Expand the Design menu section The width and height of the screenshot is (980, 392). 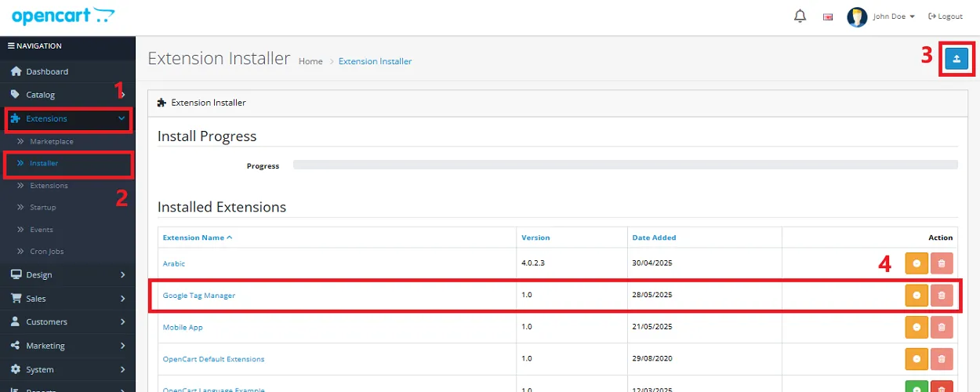point(67,275)
